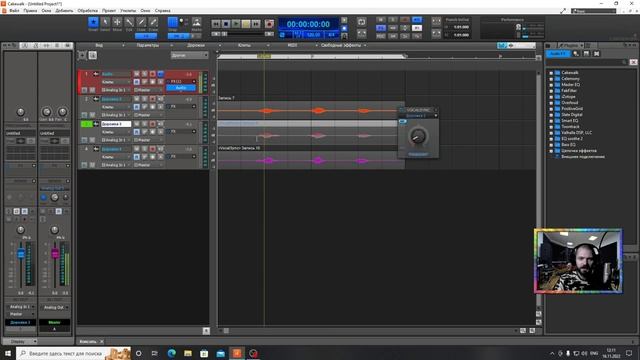Rewind to the start with transport button
The image size is (640, 360).
pos(216,24)
